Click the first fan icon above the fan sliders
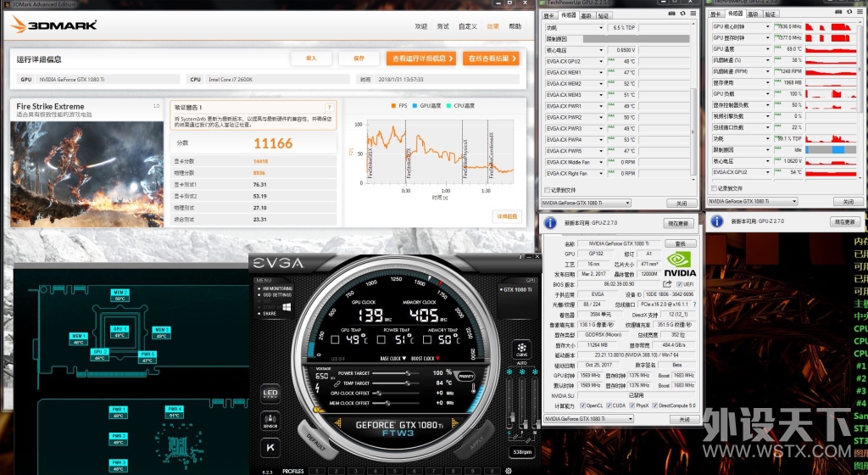The height and width of the screenshot is (475, 868). coord(509,372)
